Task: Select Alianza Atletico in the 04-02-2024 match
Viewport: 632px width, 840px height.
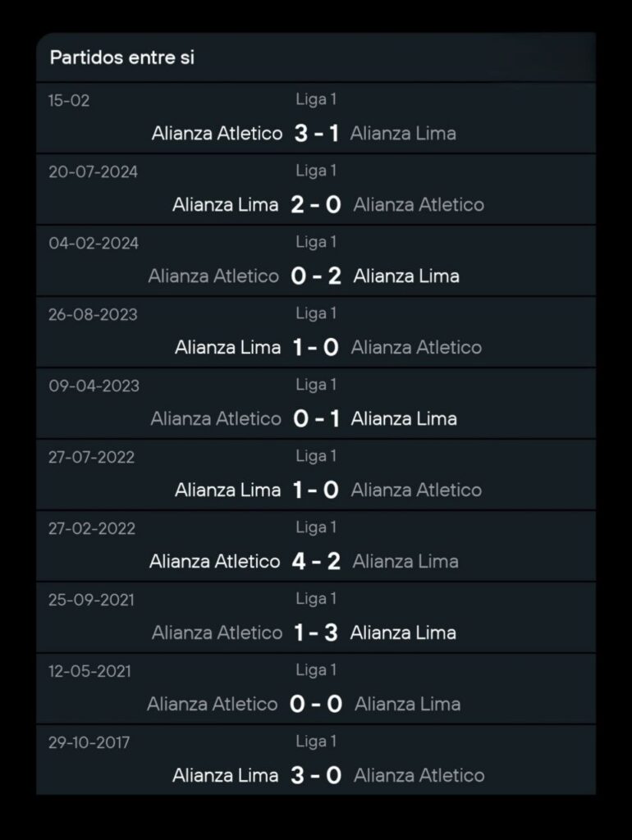Action: [213, 276]
